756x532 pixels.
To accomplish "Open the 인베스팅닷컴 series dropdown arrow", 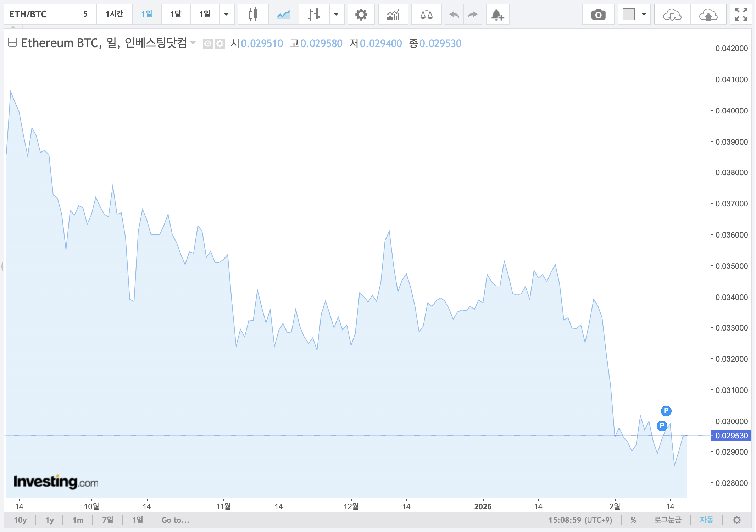I will click(x=193, y=43).
